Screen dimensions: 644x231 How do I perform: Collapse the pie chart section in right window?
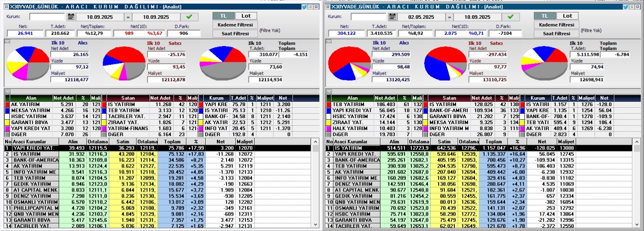coord(328,41)
